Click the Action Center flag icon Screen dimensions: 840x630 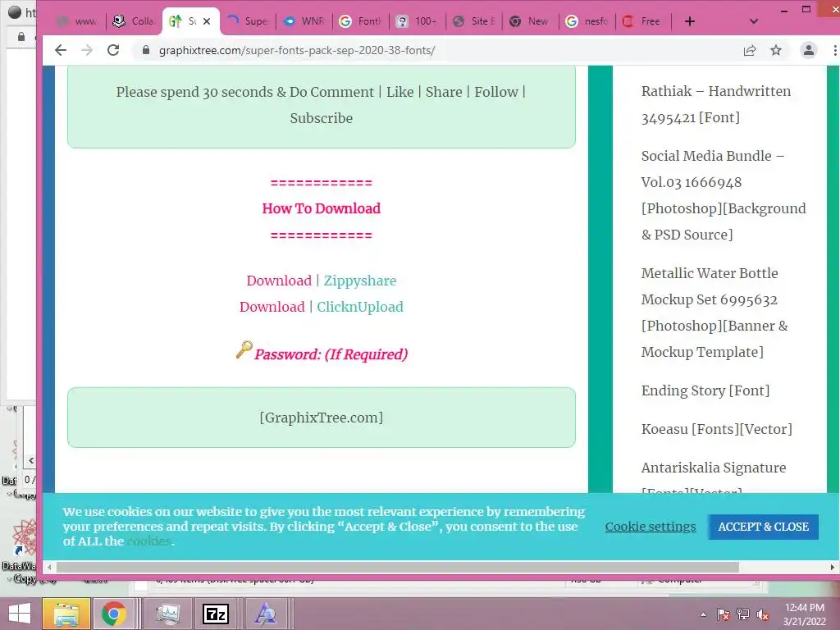click(x=724, y=614)
